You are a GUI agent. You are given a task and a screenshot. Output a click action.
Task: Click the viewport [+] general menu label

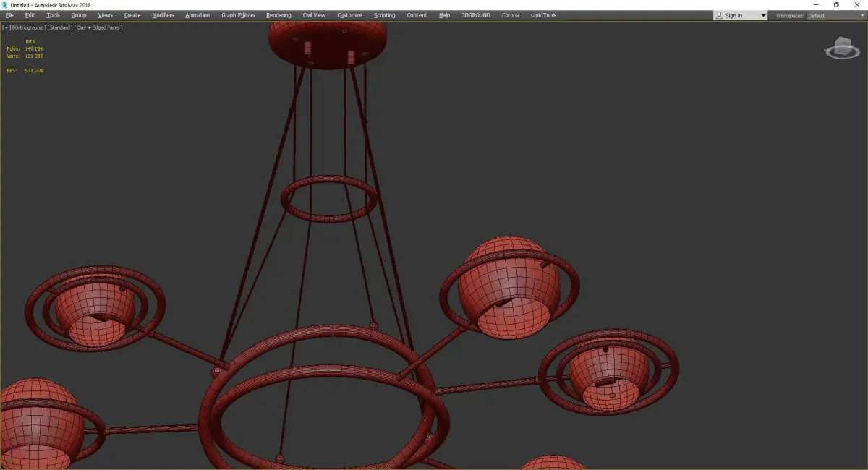click(7, 27)
